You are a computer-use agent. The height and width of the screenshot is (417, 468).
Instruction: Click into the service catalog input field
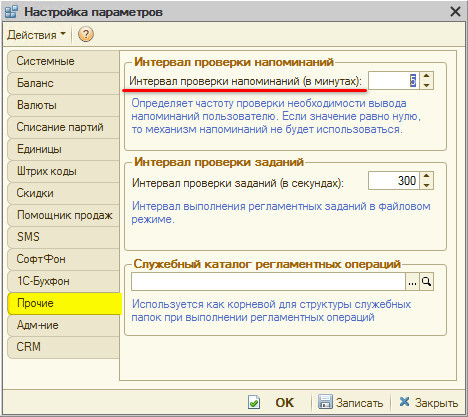tap(268, 282)
